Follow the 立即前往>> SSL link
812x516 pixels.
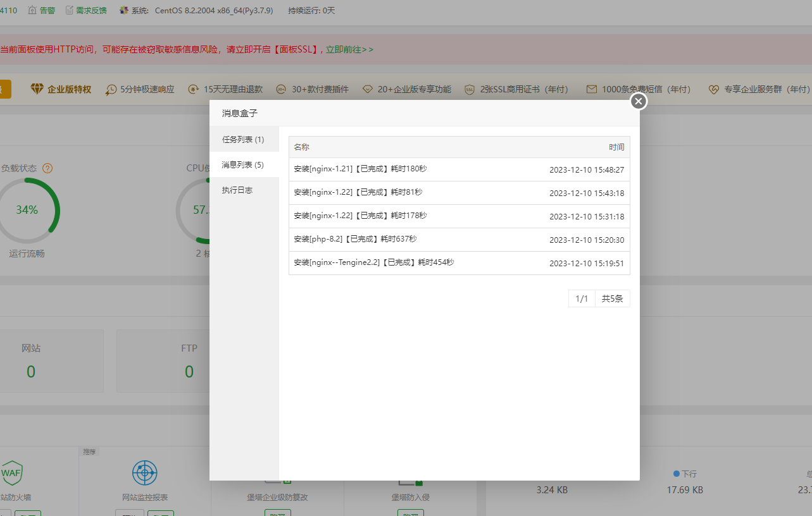click(349, 49)
